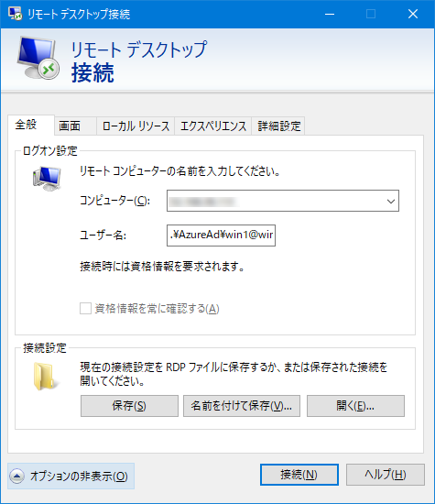Viewport: 435px width, 504px height.
Task: Click the large Remote Desktop banner icon
Action: (x=38, y=58)
